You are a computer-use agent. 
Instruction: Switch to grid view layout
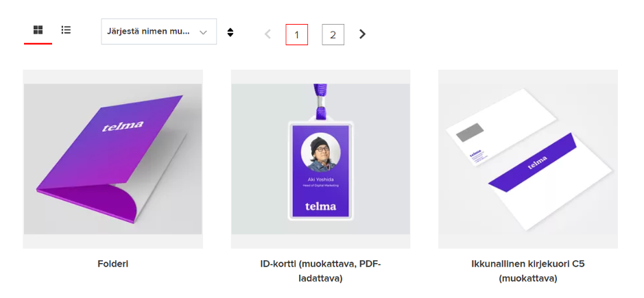[x=38, y=30]
